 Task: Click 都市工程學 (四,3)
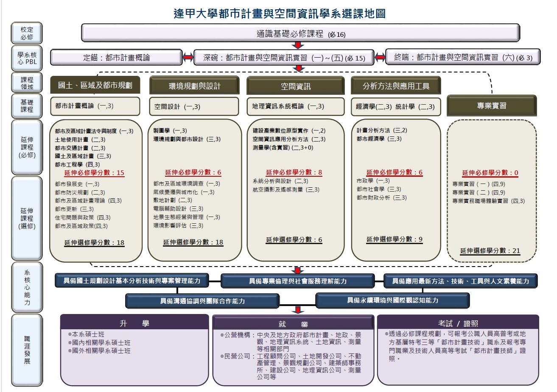(x=78, y=164)
